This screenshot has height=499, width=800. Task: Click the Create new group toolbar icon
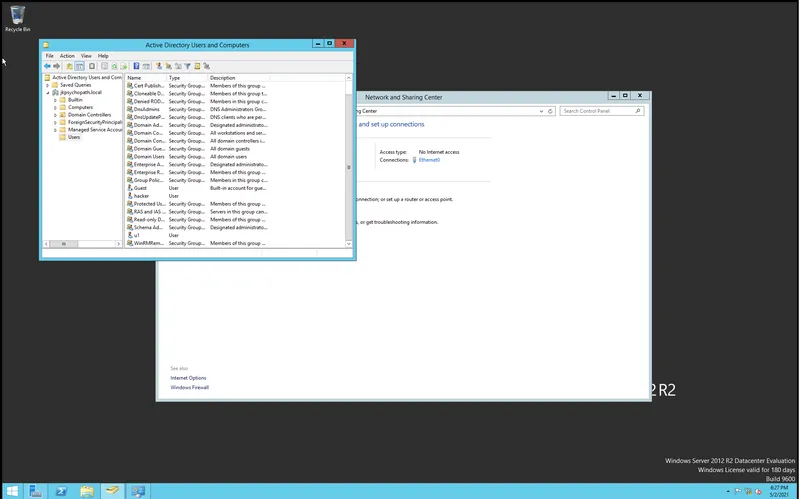click(168, 66)
